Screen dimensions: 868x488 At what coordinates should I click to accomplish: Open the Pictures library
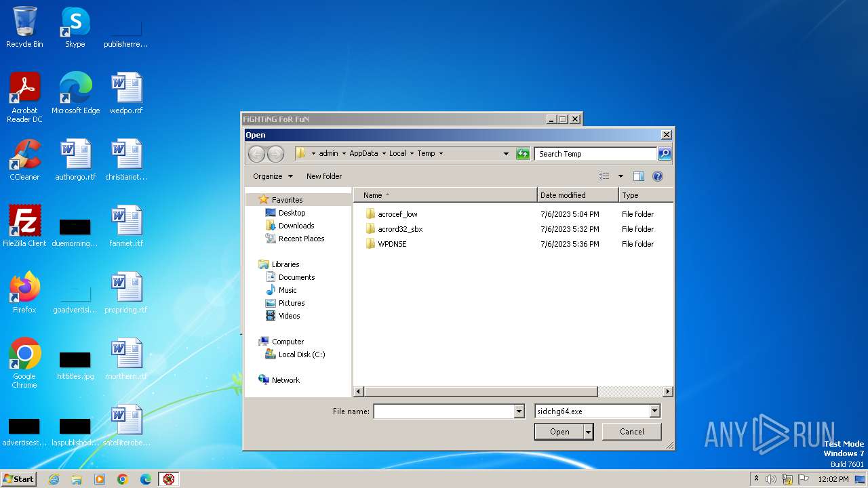(292, 303)
